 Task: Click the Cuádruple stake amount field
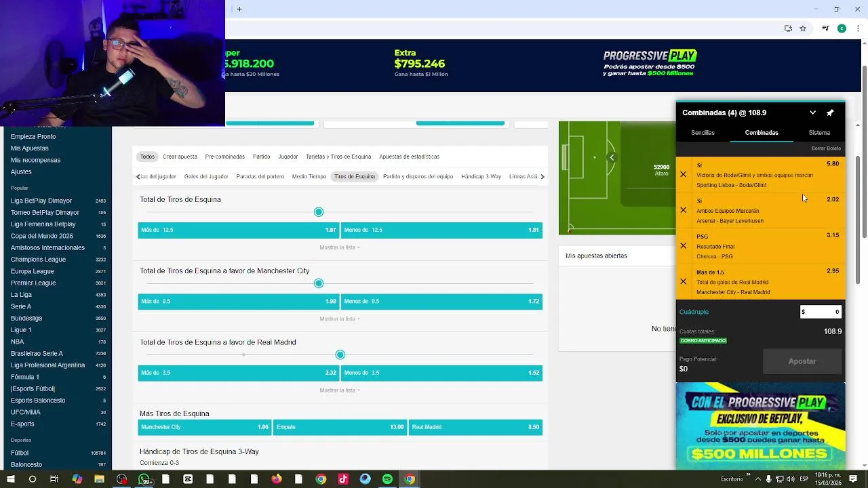click(821, 312)
